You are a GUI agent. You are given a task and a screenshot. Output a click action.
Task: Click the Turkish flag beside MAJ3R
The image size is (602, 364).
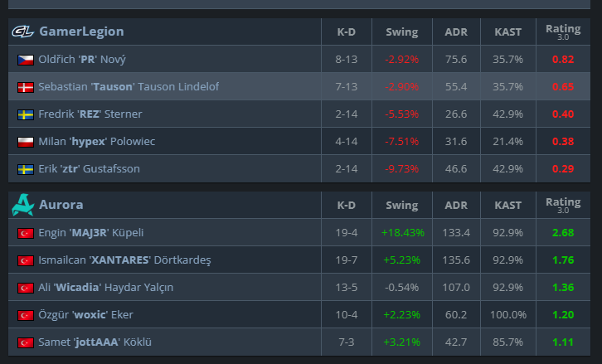(x=26, y=233)
